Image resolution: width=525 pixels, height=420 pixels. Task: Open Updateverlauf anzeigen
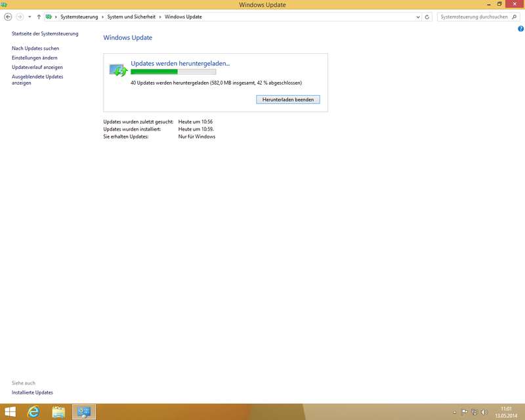tap(37, 67)
